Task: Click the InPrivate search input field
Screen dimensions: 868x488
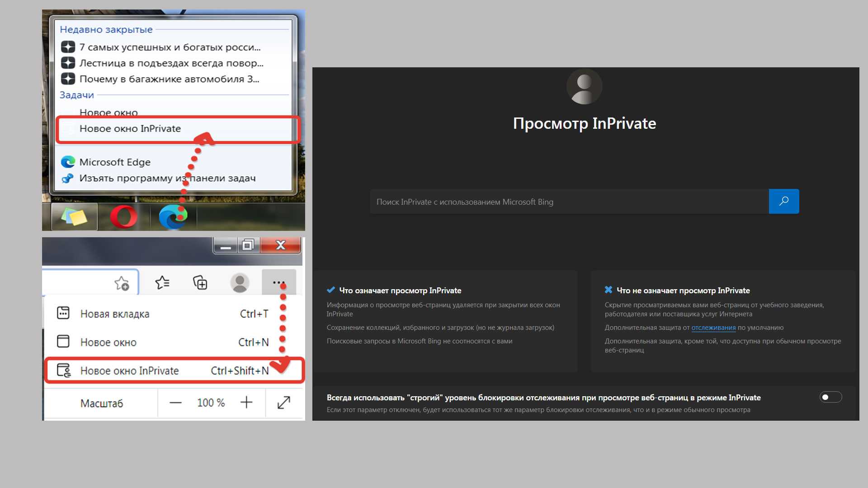Action: point(567,201)
